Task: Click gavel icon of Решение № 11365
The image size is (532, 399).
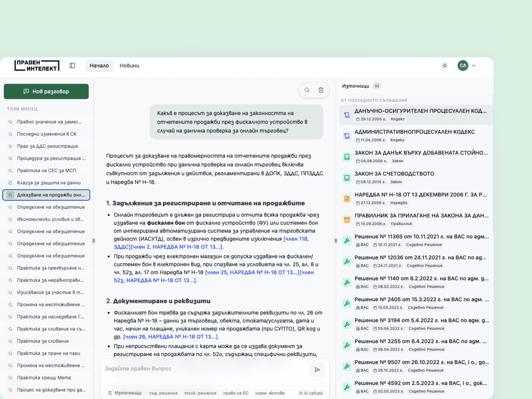Action: pos(347,241)
